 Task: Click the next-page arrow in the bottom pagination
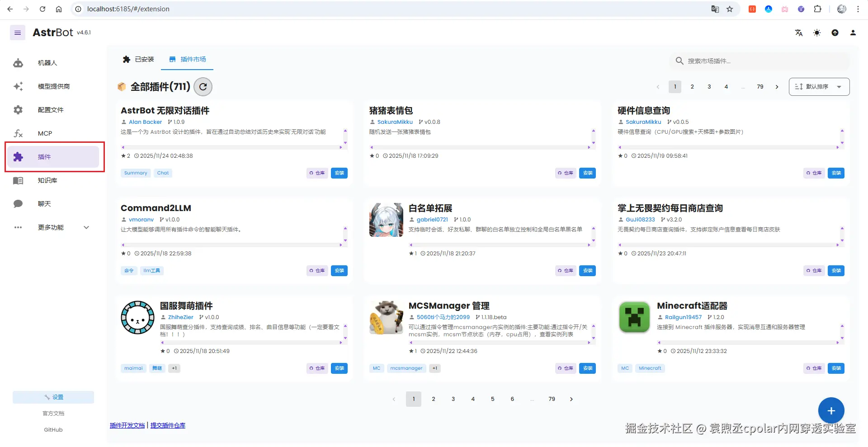(x=571, y=399)
